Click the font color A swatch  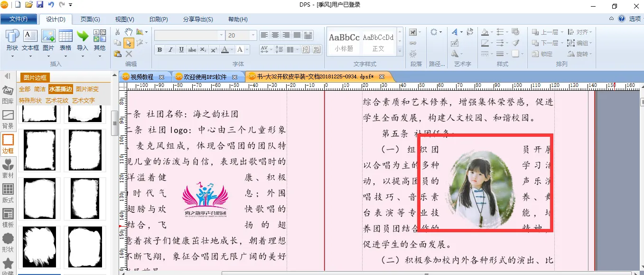click(225, 49)
